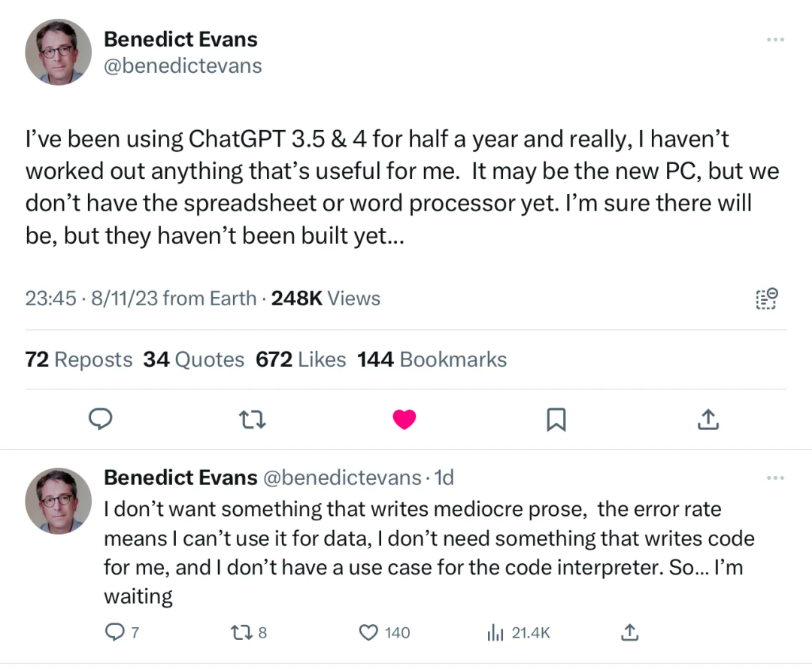Open the 34 Quotes list
The image size is (812, 670).
(x=194, y=359)
